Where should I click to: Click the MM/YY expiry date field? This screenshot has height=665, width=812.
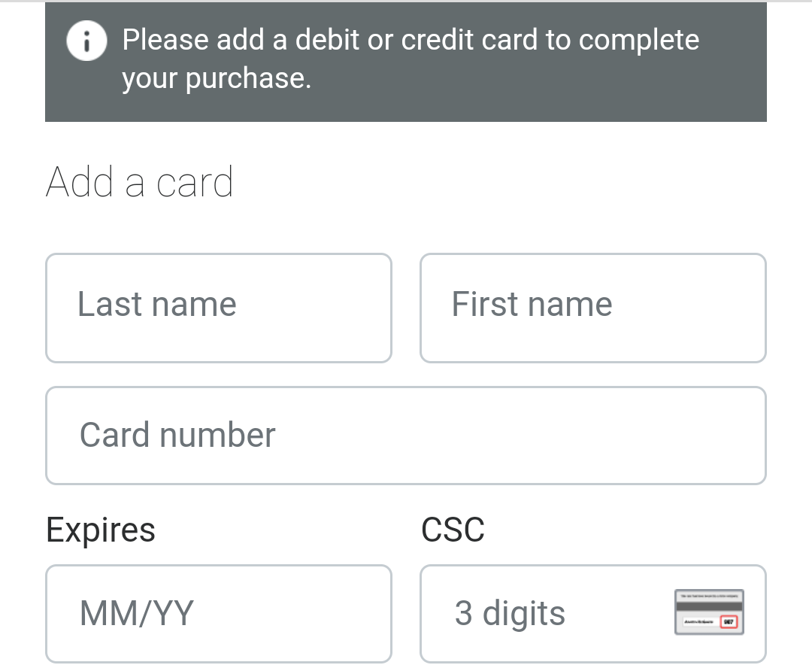218,613
